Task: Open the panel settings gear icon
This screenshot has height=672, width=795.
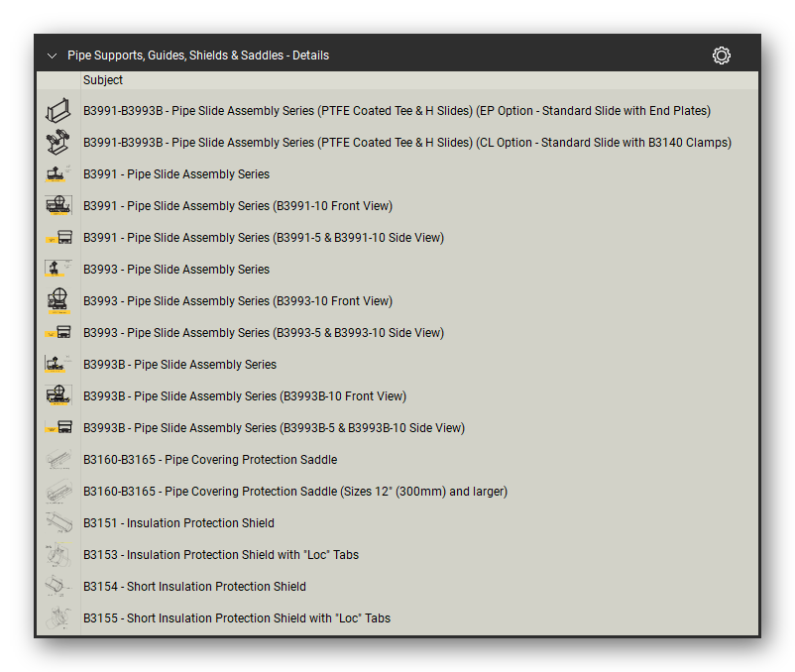Action: click(x=721, y=56)
